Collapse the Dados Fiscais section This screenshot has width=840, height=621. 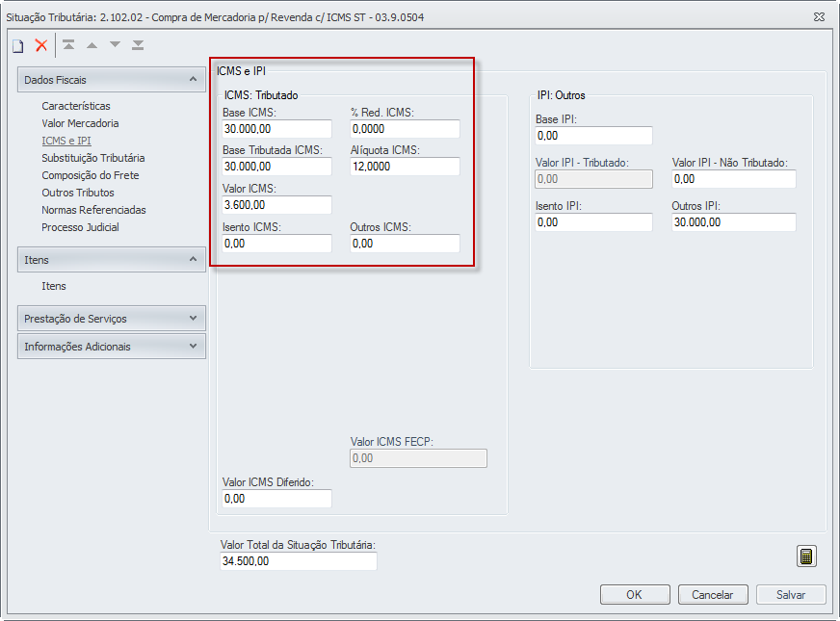coord(193,80)
